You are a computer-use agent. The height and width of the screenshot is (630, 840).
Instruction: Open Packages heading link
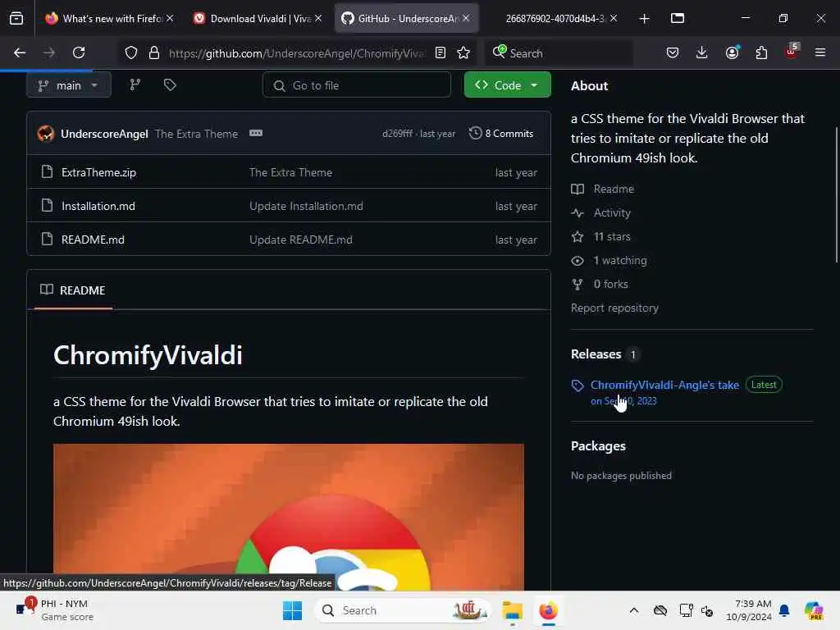pos(598,445)
